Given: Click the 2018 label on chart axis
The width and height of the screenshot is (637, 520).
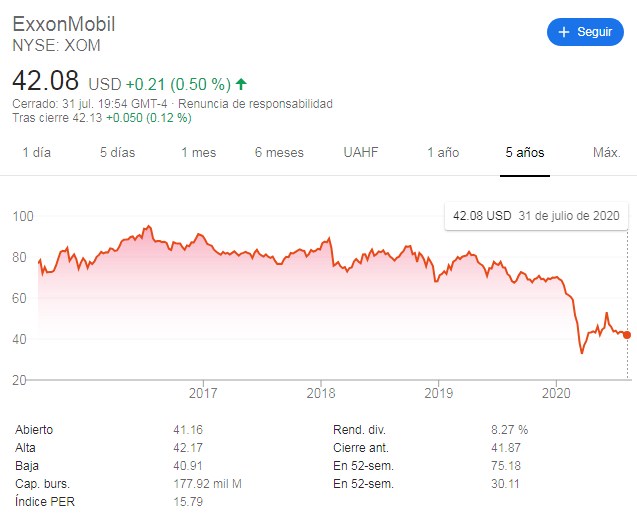Looking at the screenshot, I should [320, 392].
